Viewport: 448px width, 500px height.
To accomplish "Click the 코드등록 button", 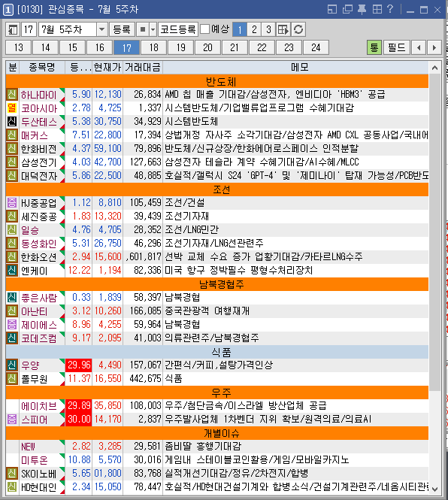I will tap(178, 29).
